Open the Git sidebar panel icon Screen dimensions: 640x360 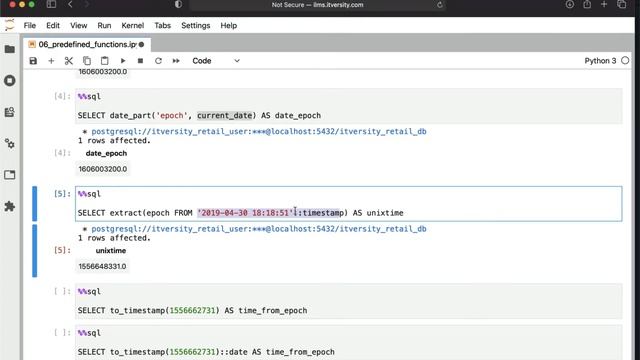point(10,112)
